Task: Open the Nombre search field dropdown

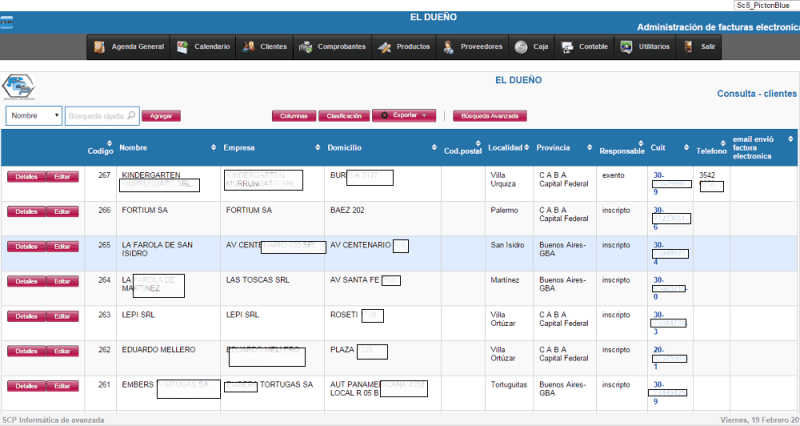Action: (34, 116)
